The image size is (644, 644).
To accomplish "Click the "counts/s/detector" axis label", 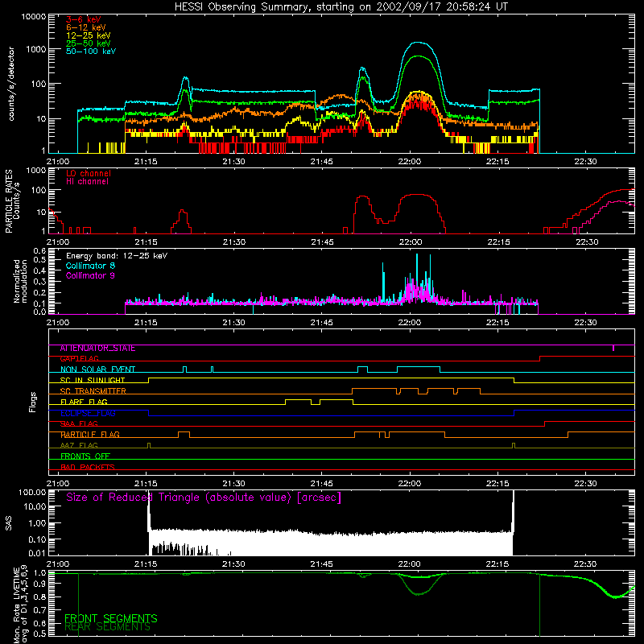I will (x=11, y=84).
